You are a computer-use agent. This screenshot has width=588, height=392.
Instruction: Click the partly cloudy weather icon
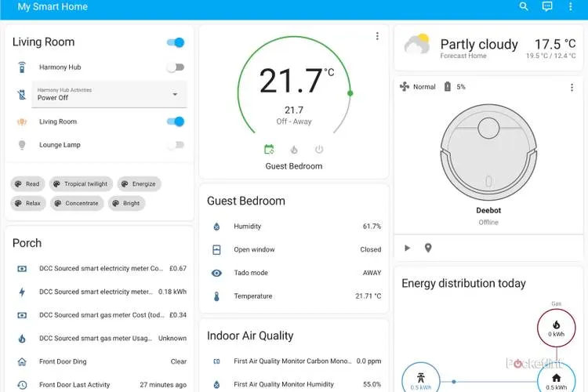click(x=417, y=44)
